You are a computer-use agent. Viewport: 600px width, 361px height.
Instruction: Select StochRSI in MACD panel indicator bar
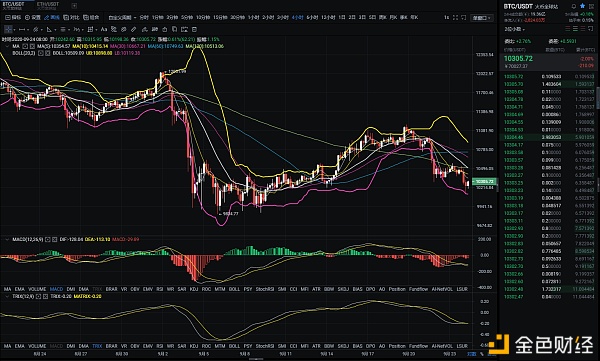click(x=265, y=289)
